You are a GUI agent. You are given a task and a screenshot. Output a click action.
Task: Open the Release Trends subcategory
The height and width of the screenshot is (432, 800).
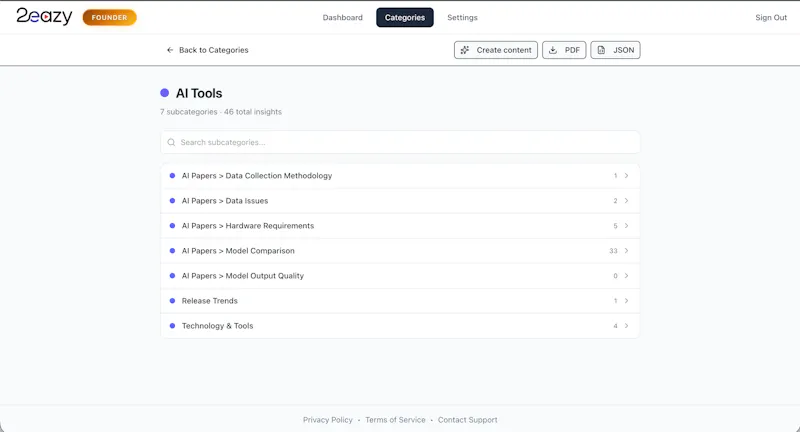pyautogui.click(x=400, y=301)
